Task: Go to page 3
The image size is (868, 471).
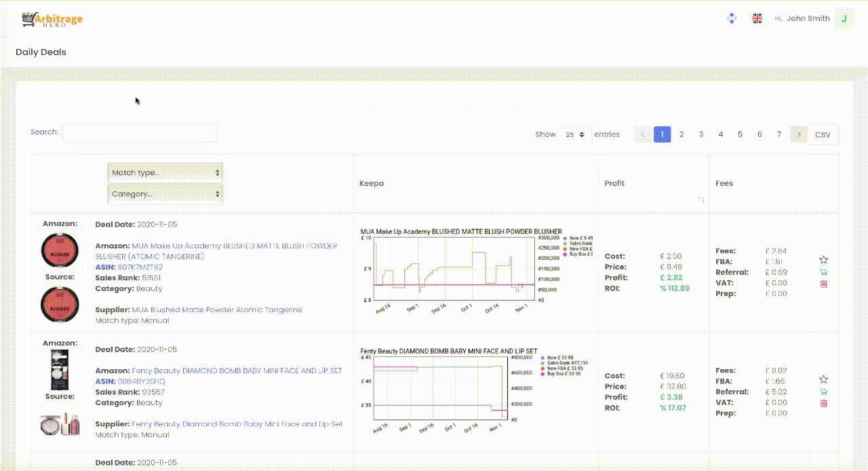Action: (701, 134)
